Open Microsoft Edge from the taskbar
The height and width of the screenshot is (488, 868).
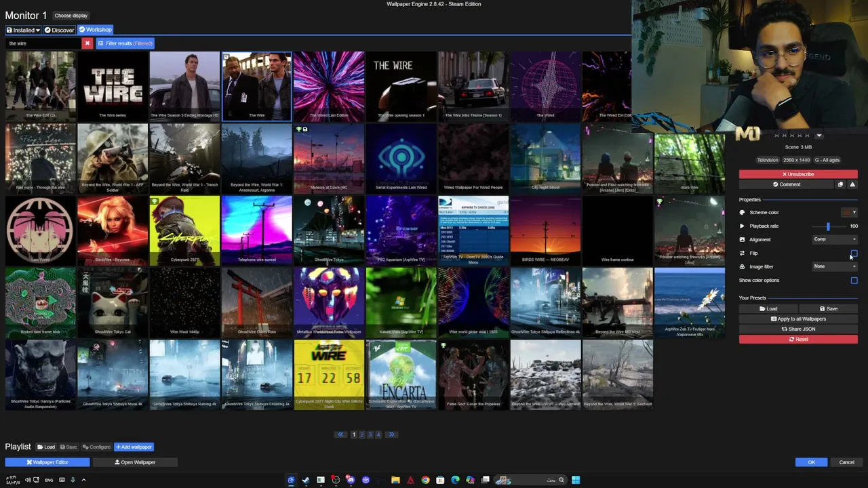tap(455, 480)
